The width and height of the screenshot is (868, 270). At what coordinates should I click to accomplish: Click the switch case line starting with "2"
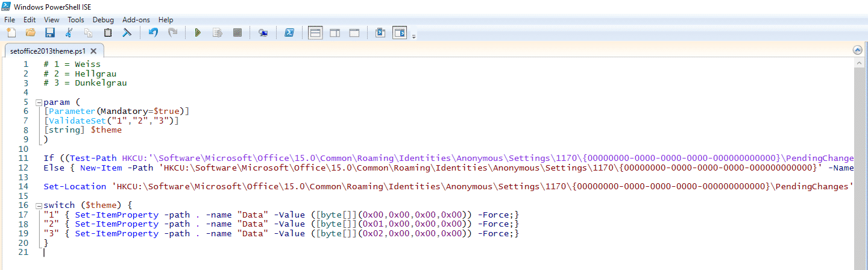coord(281,224)
